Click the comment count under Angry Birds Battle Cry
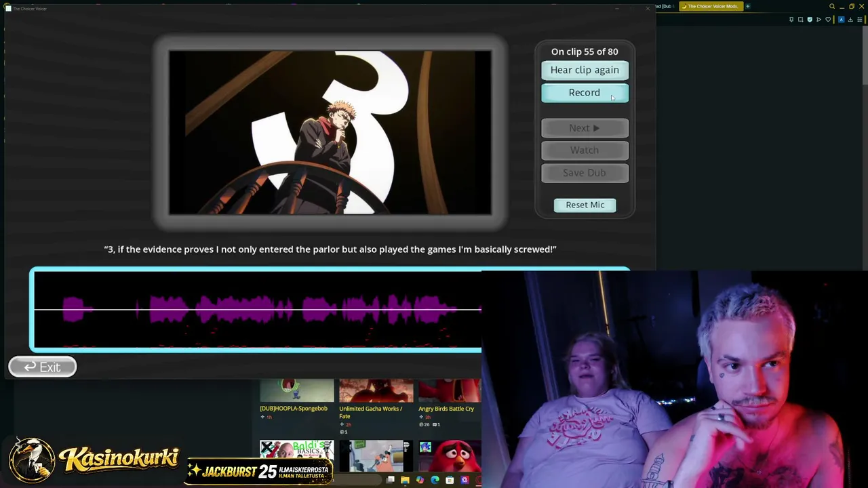This screenshot has height=488, width=868. (437, 424)
